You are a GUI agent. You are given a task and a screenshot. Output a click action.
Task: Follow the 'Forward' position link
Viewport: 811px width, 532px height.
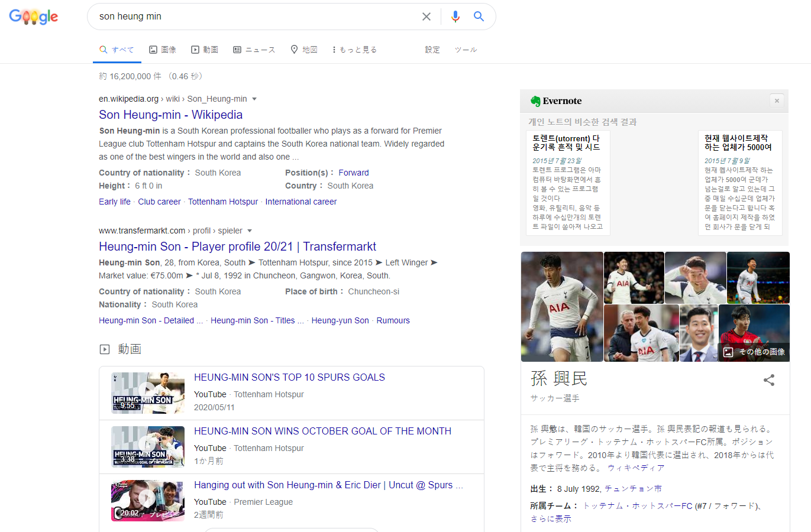pyautogui.click(x=354, y=173)
